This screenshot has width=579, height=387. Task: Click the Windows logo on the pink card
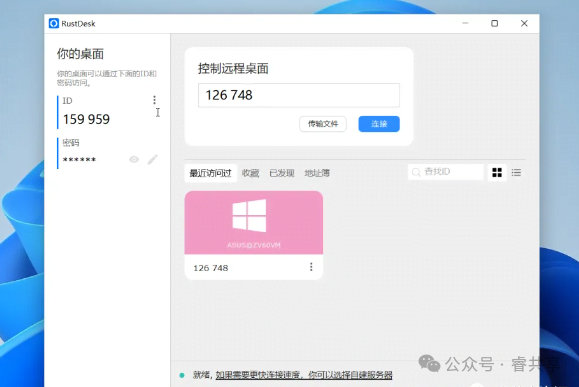[249, 216]
